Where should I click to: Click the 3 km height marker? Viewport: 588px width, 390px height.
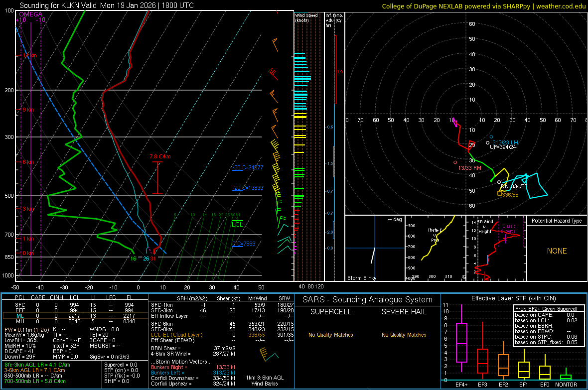pos(28,209)
